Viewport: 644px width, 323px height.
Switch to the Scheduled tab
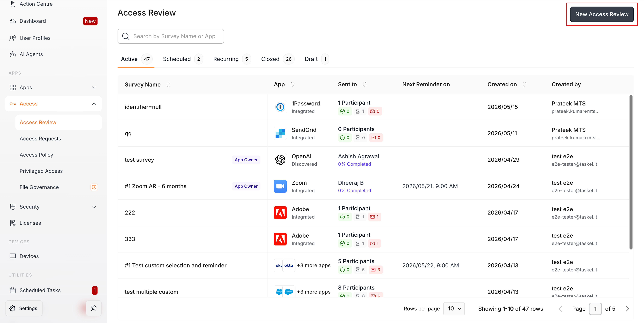(183, 59)
